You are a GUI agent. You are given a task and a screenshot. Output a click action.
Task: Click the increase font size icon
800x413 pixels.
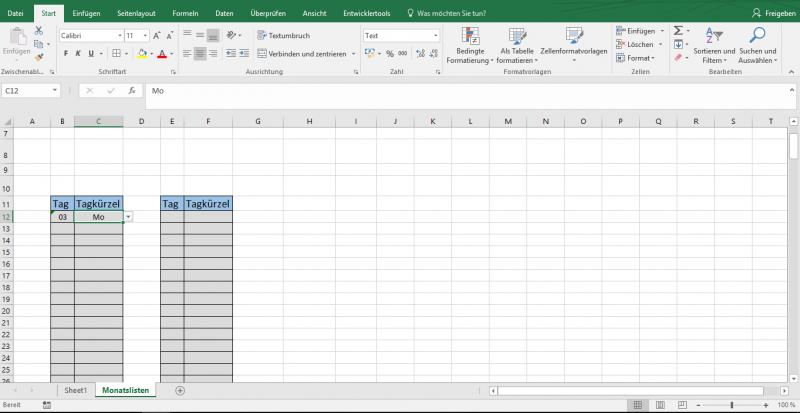(x=158, y=35)
